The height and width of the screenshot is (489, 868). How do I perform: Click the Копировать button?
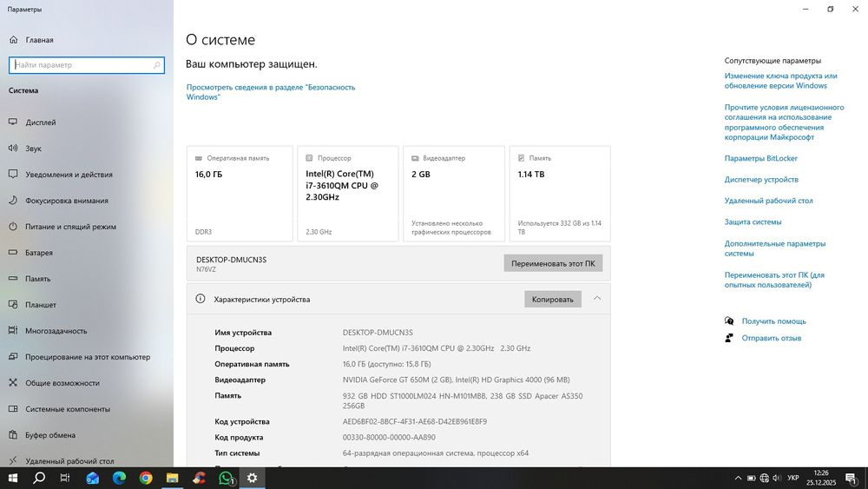coord(552,299)
